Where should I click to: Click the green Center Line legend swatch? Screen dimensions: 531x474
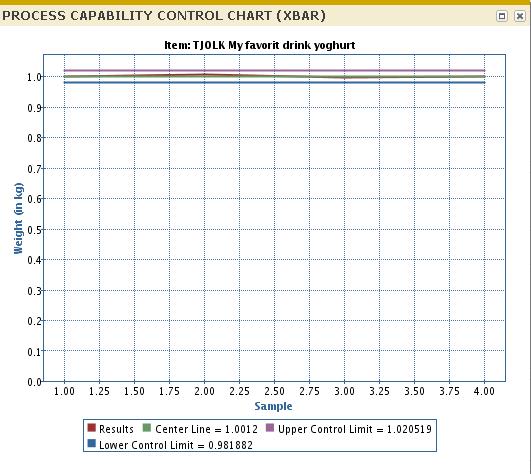(x=147, y=428)
